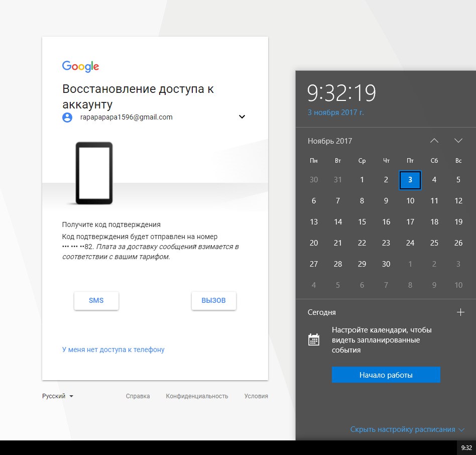
Task: Click the taskbar clock showing 9:32
Action: [466, 447]
